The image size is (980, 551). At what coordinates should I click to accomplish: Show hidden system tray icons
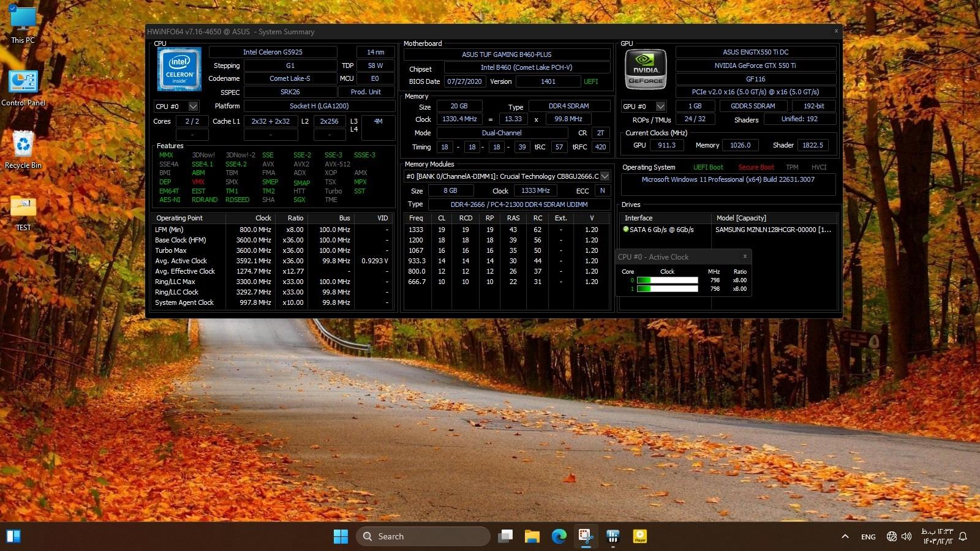[x=845, y=537]
